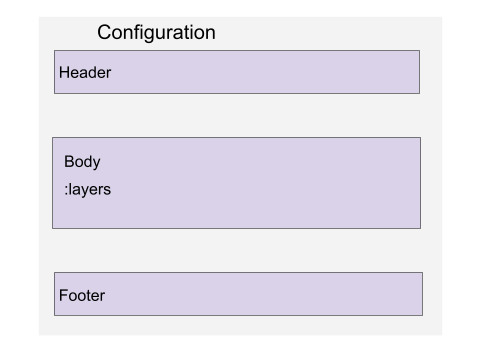Image resolution: width=480 pixels, height=360 pixels.
Task: Click the word Body
Action: point(82,162)
